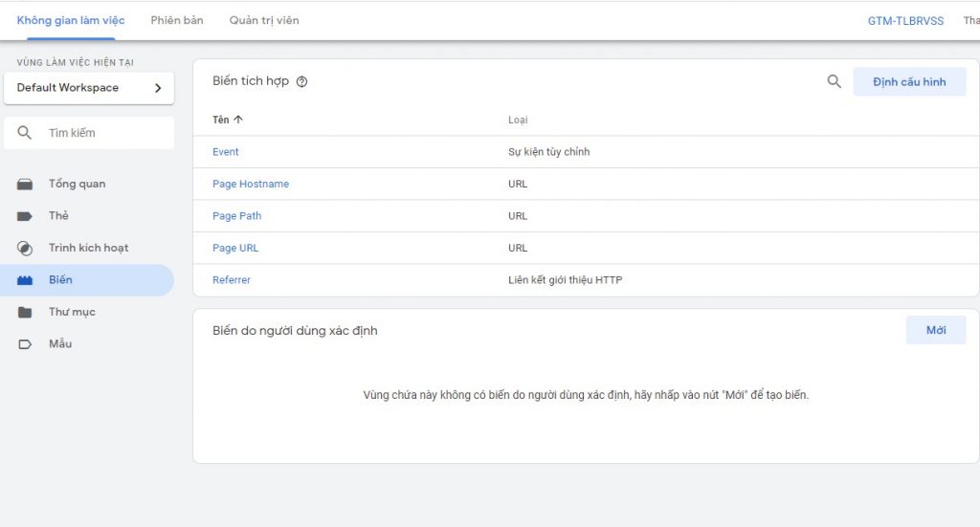
Task: Click the Vùng làm việc hiện tại label
Action: pos(75,62)
